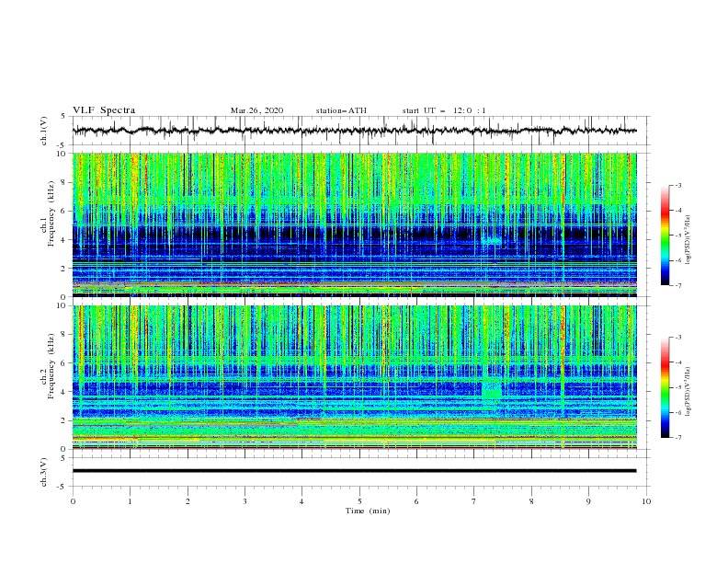Click the ch.1 colorbar "log(PSD)(V²/Hz)" label
Image resolution: width=728 pixels, height=563 pixels.
click(688, 240)
